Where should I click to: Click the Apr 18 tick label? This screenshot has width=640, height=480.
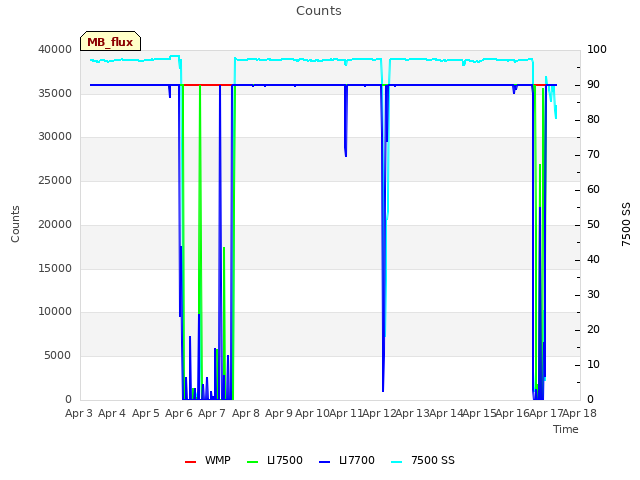(x=579, y=413)
